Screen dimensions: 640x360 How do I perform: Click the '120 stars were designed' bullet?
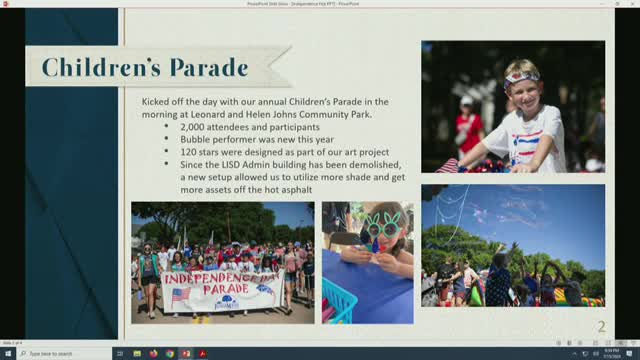click(284, 152)
